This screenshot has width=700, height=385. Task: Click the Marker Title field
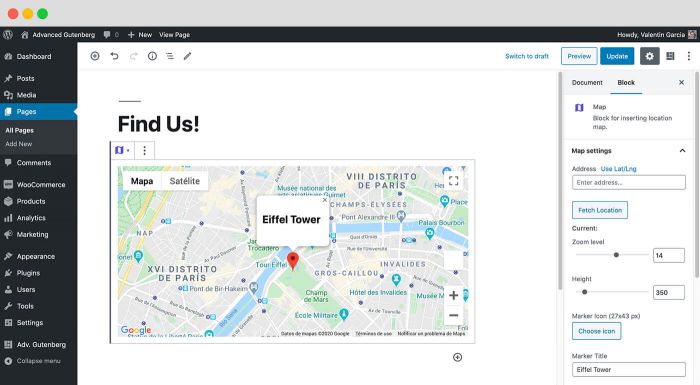(629, 369)
